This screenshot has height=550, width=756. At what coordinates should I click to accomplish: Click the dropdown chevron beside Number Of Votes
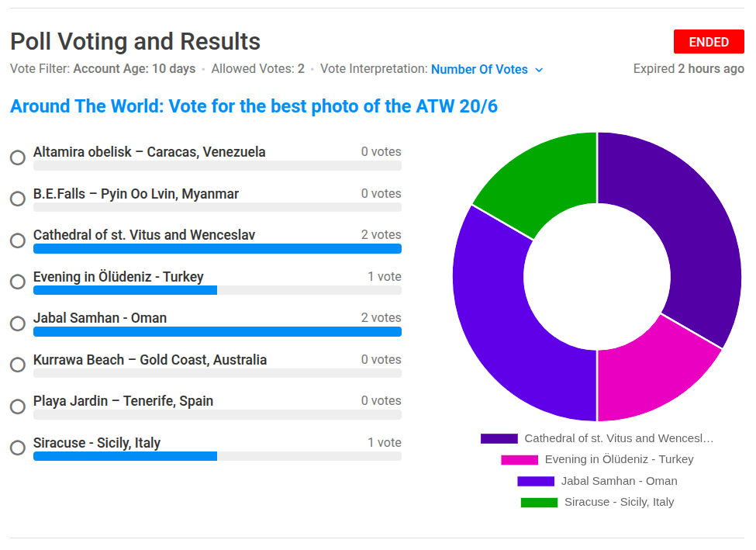pyautogui.click(x=540, y=70)
